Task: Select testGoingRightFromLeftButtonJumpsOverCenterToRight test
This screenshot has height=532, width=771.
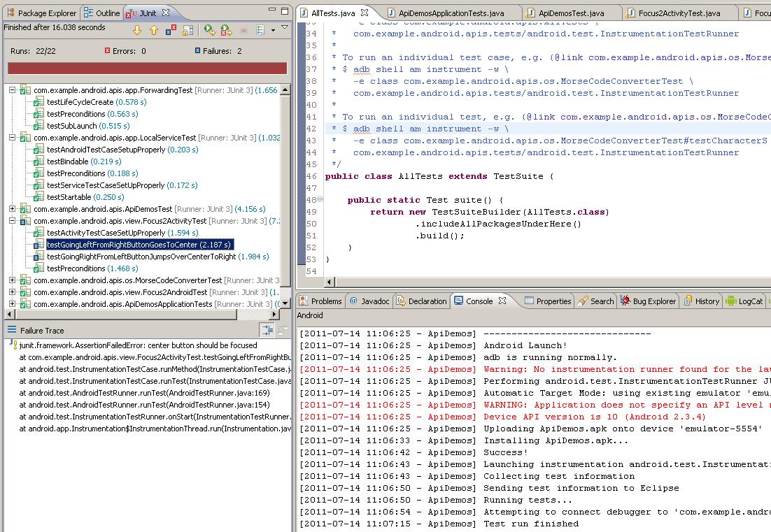Action: click(x=141, y=257)
